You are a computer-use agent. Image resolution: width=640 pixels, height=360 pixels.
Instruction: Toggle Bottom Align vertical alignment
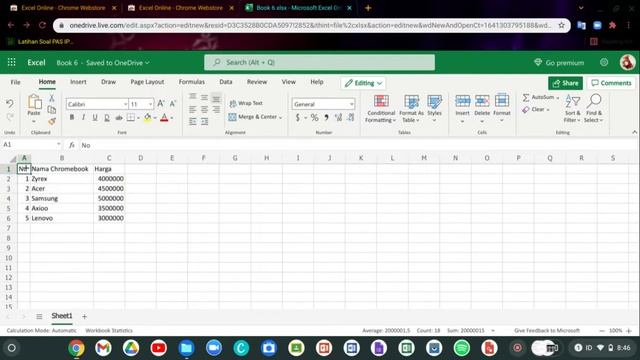tap(216, 97)
